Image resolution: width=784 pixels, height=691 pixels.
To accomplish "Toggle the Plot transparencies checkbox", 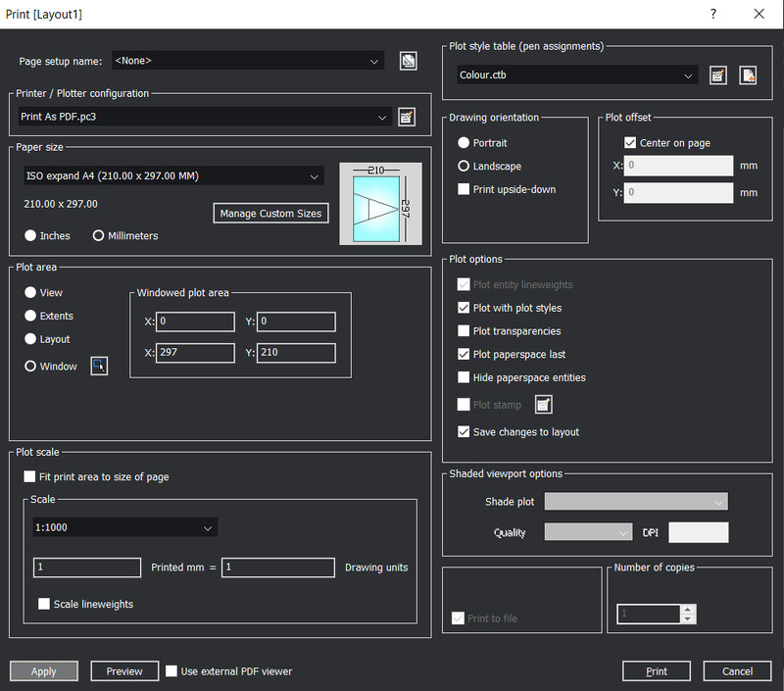I will [x=465, y=331].
